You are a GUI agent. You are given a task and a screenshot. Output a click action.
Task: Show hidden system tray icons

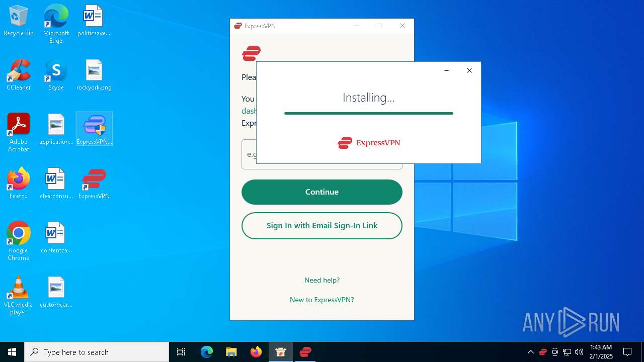(x=530, y=352)
